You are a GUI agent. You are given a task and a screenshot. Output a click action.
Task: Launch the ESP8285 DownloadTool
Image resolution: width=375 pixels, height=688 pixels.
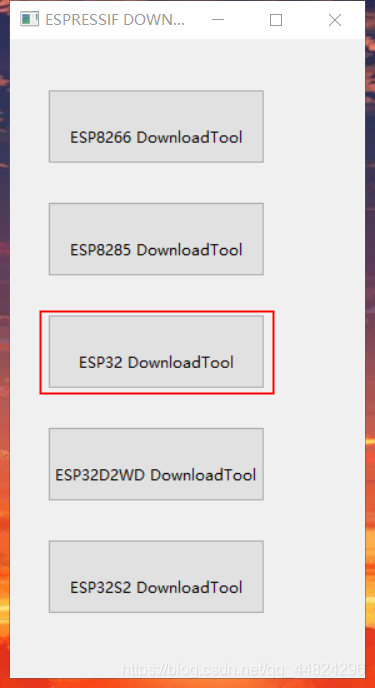156,239
